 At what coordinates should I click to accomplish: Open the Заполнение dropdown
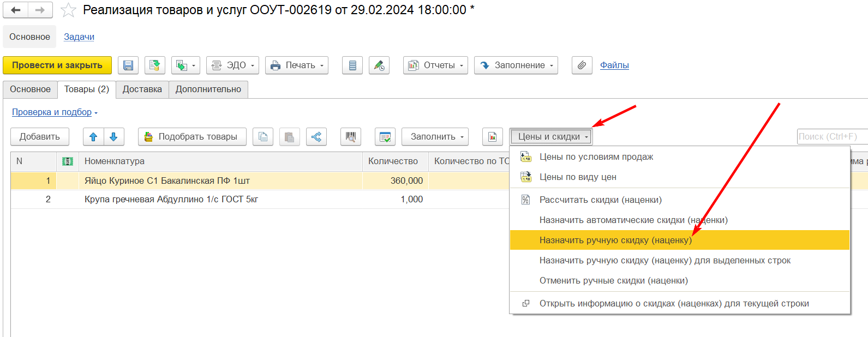(x=516, y=65)
